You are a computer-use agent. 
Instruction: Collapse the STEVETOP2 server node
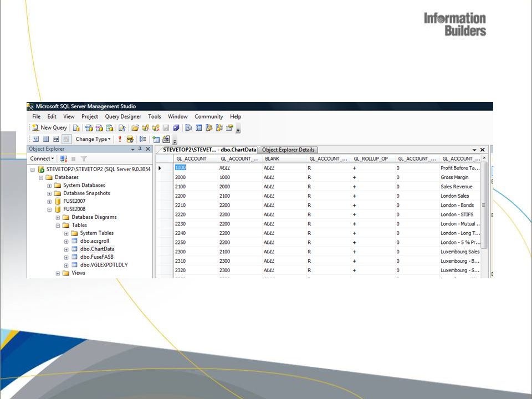click(x=33, y=170)
